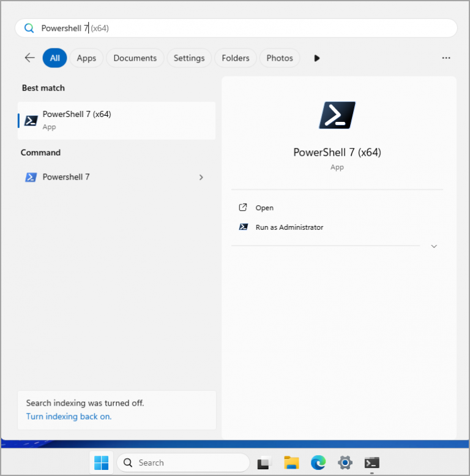The image size is (470, 476).
Task: Click the Powershell 7 command icon
Action: [x=31, y=177]
